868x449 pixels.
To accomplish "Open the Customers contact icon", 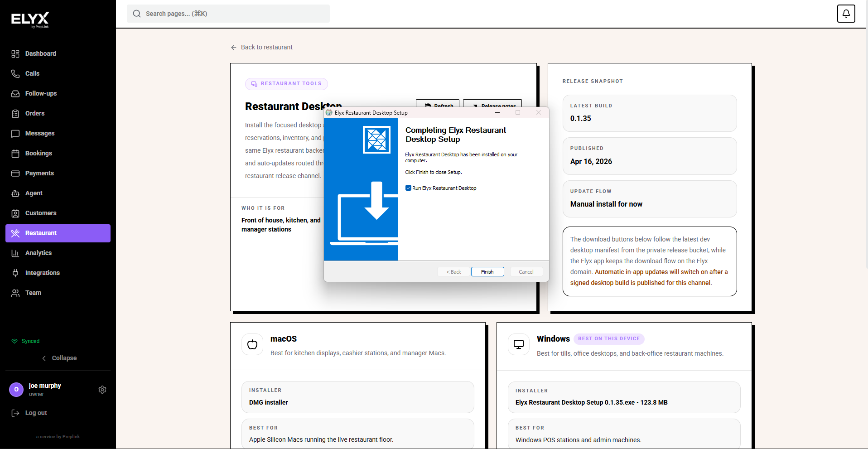I will (15, 213).
